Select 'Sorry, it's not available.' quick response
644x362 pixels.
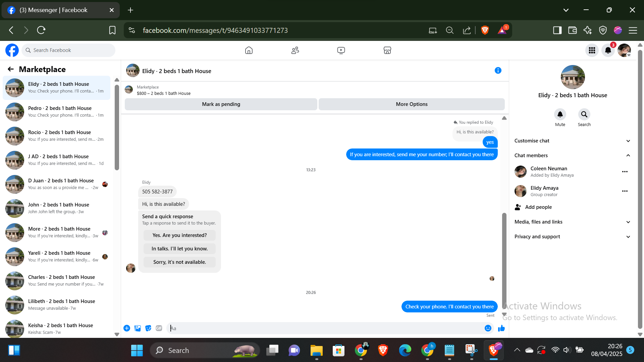pyautogui.click(x=179, y=262)
